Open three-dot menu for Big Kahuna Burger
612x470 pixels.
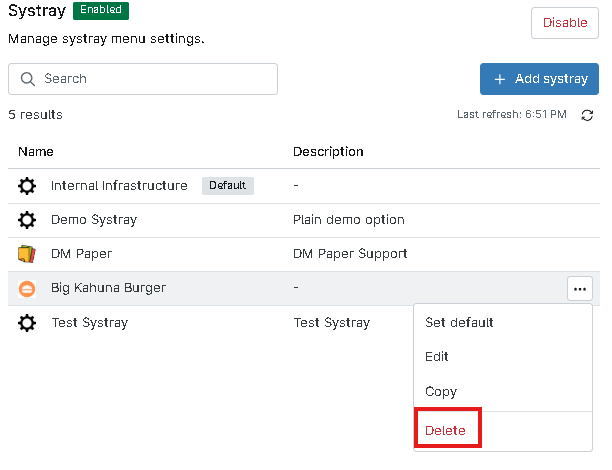click(x=579, y=289)
